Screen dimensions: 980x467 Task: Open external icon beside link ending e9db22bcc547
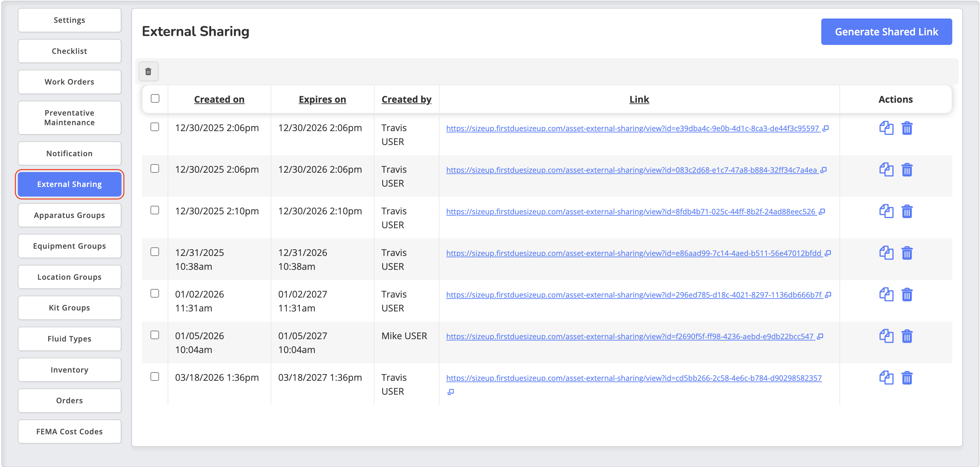pos(820,336)
